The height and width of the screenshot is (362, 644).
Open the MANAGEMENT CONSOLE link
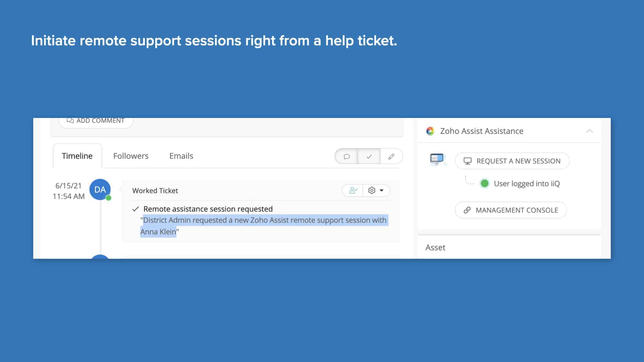(511, 210)
